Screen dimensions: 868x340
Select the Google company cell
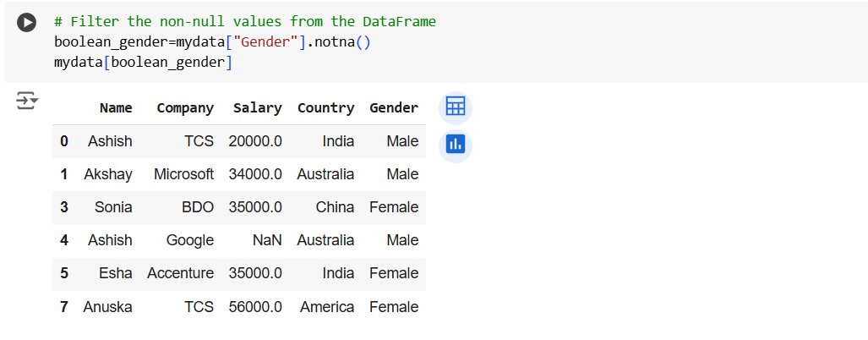pos(189,240)
